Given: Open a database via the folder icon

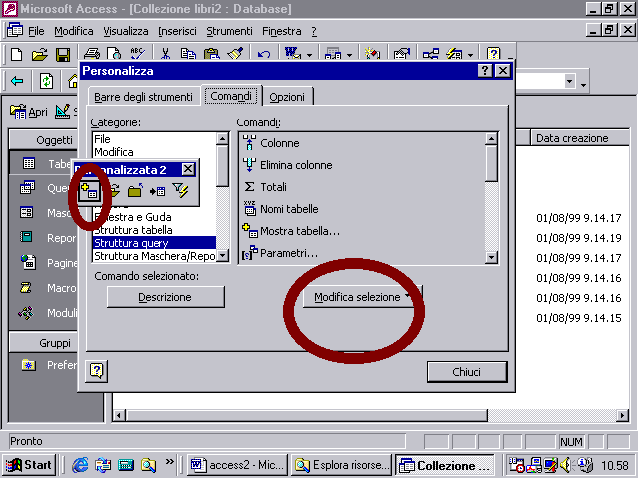Looking at the screenshot, I should click(x=39, y=54).
